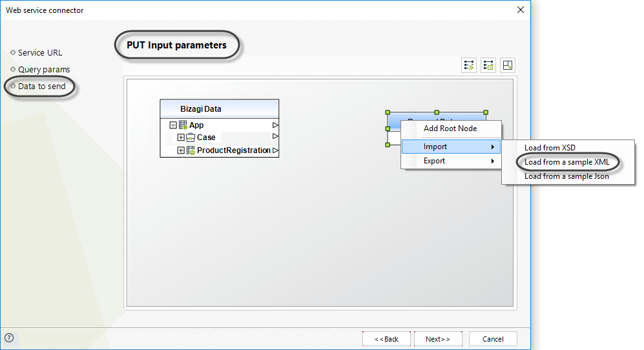Collapse the App node
The image size is (644, 350).
[173, 125]
